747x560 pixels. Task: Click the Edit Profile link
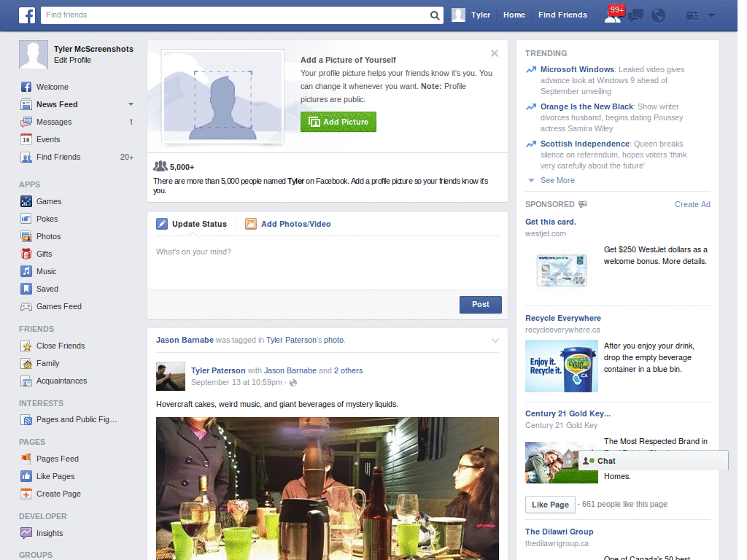72,60
